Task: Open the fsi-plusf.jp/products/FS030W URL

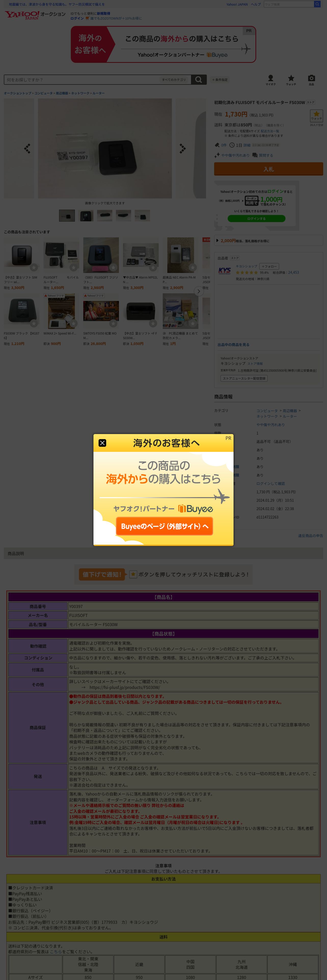Action: coord(125,687)
